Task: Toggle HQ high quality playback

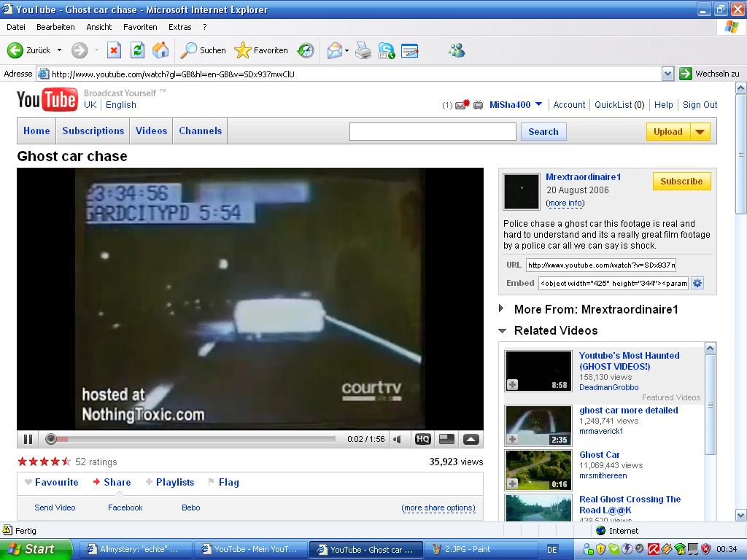Action: point(423,439)
